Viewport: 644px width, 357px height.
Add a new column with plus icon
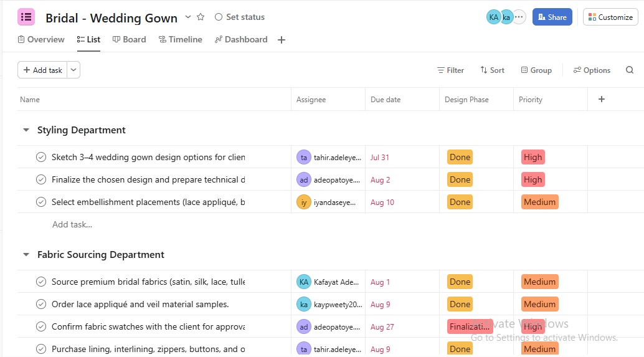coord(602,99)
